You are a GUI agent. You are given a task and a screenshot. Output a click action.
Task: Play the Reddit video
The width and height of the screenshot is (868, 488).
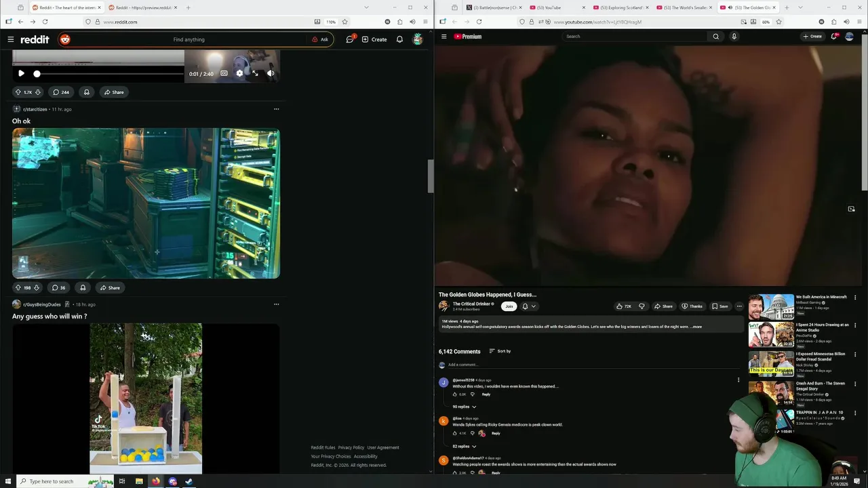coord(21,73)
